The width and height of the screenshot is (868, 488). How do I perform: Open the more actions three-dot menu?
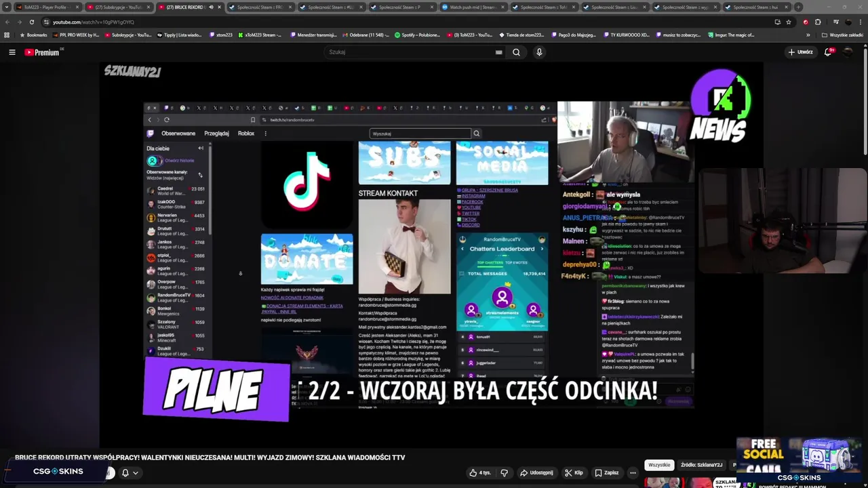(633, 472)
